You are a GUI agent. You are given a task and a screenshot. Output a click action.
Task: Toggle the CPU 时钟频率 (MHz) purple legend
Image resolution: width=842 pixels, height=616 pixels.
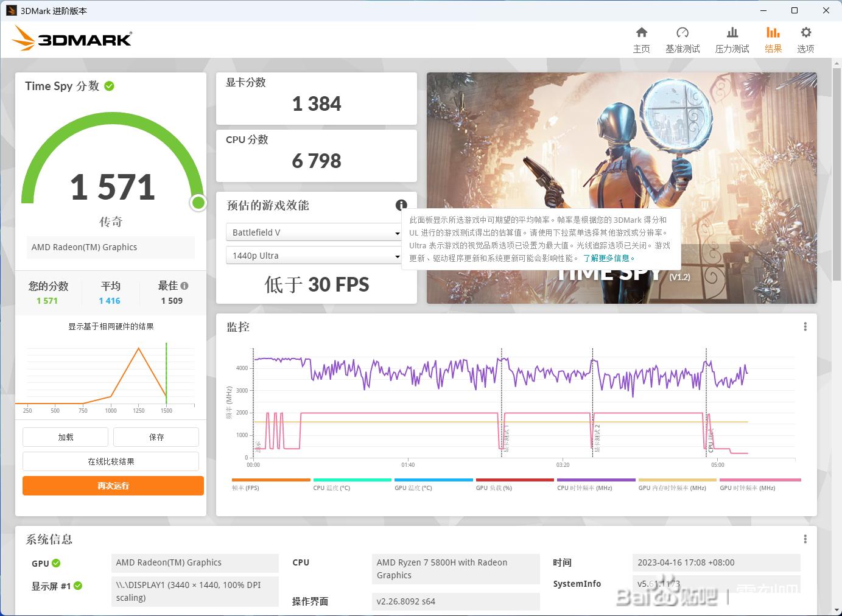596,485
